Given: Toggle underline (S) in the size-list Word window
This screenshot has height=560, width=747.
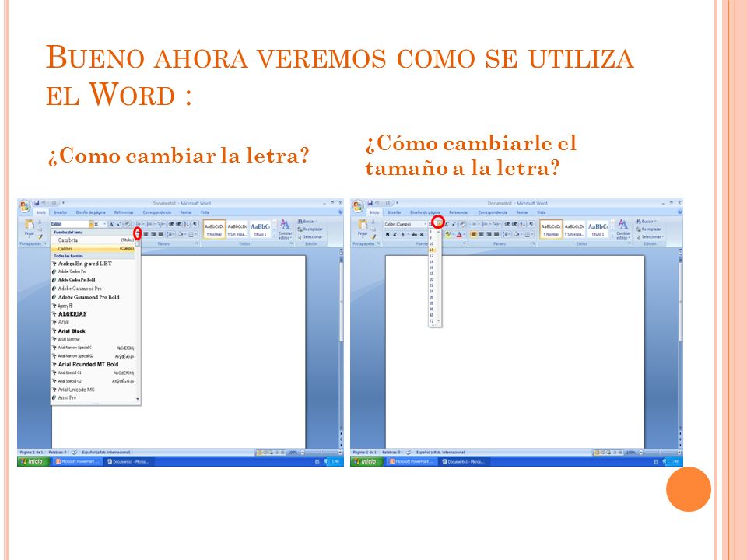Looking at the screenshot, I should point(402,234).
